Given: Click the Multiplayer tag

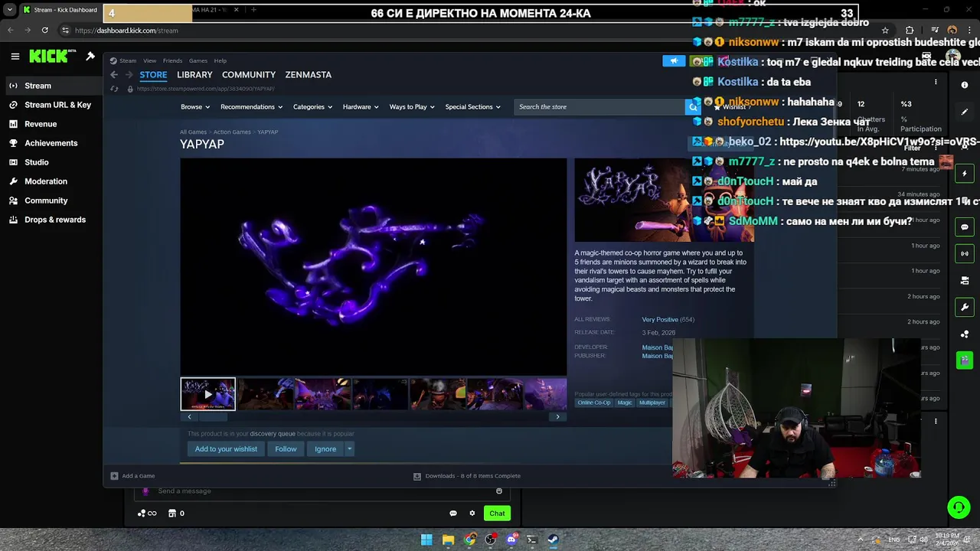Looking at the screenshot, I should pos(652,403).
